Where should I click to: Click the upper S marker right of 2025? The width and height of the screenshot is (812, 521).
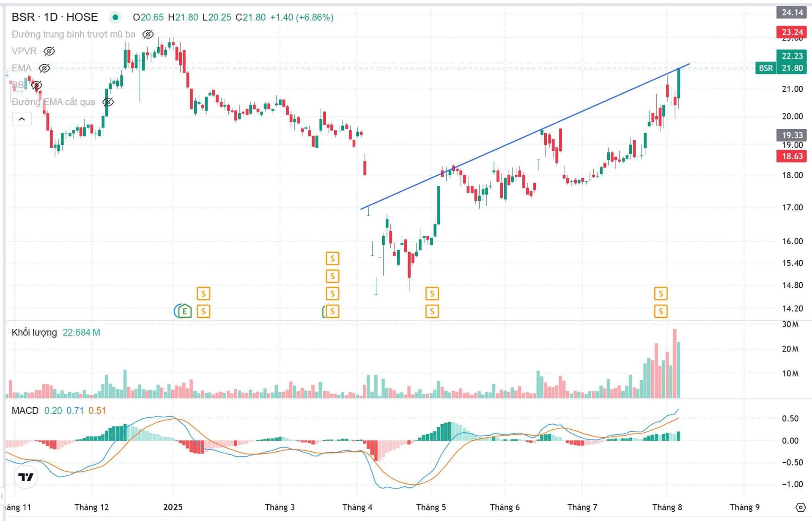[203, 293]
